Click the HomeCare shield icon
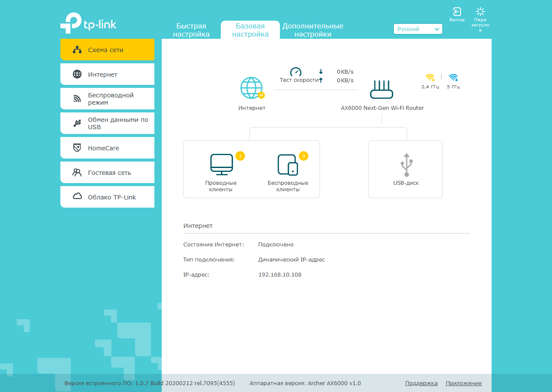The image size is (552, 392). [x=77, y=148]
